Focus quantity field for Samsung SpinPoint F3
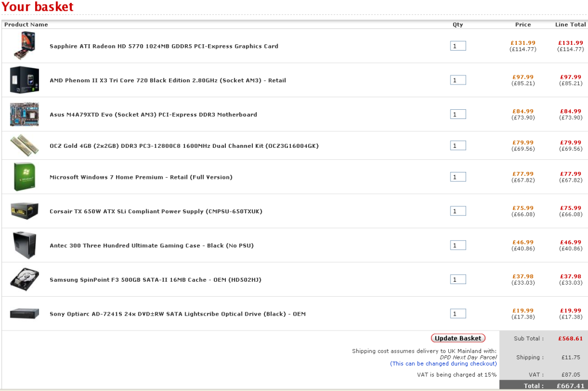Image resolution: width=588 pixels, height=391 pixels. (x=458, y=279)
